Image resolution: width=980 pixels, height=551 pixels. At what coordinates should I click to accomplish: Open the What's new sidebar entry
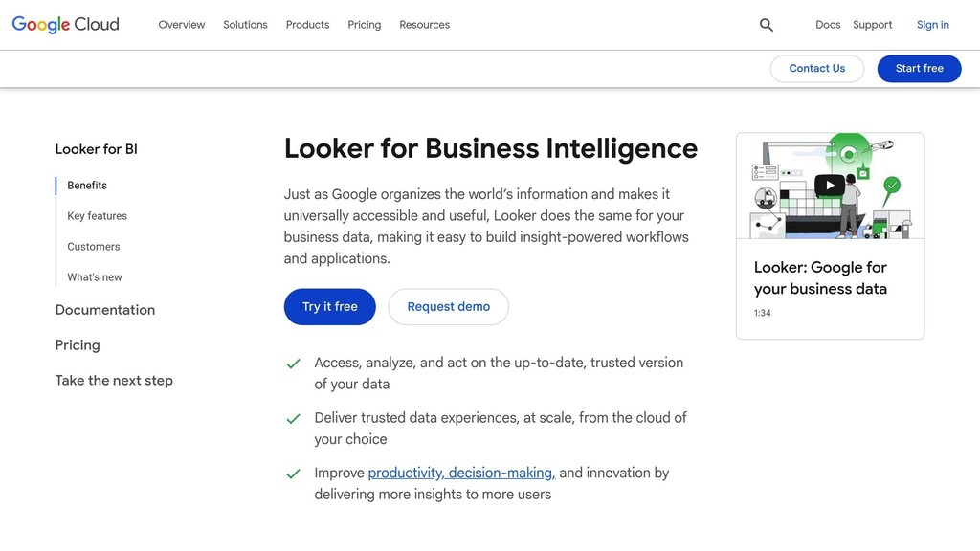(94, 276)
